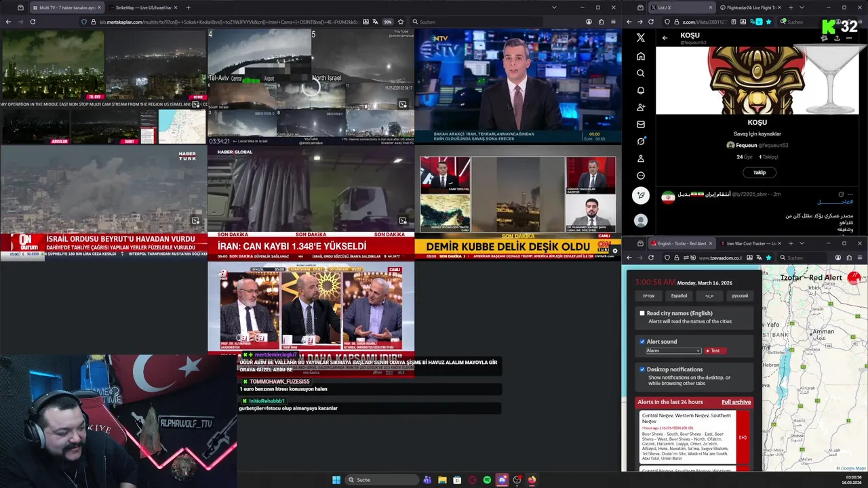Click the compose post button on X

[x=641, y=196]
